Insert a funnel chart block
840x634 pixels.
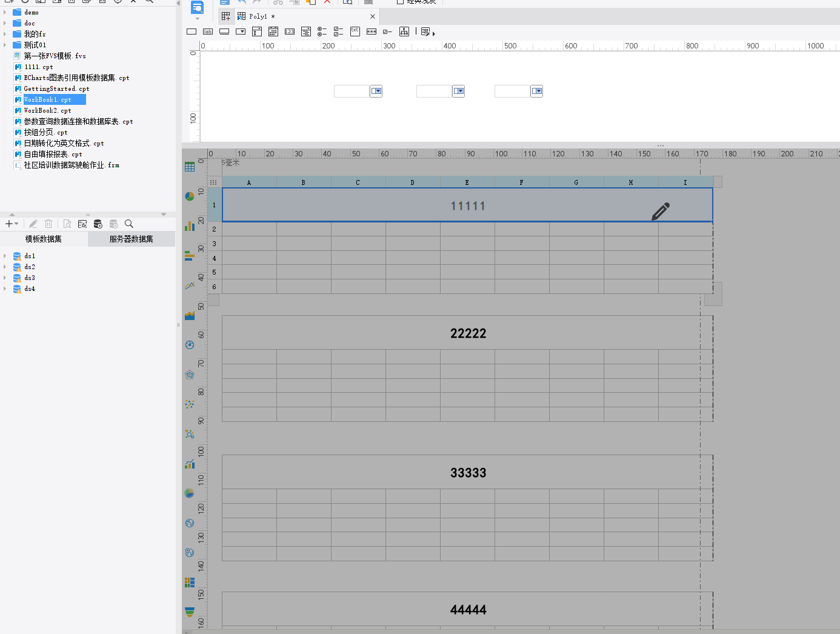[x=190, y=612]
